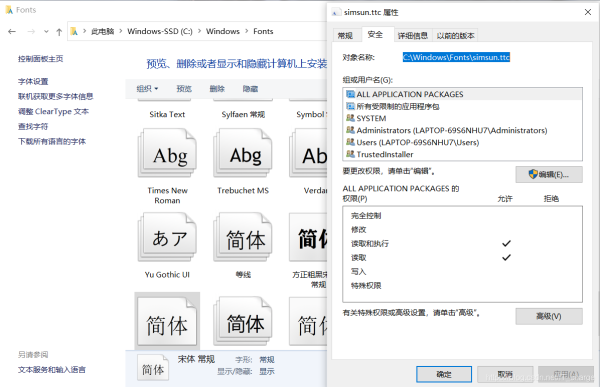Open 文本服务和输入语言 link
The width and height of the screenshot is (600, 387).
click(x=52, y=370)
